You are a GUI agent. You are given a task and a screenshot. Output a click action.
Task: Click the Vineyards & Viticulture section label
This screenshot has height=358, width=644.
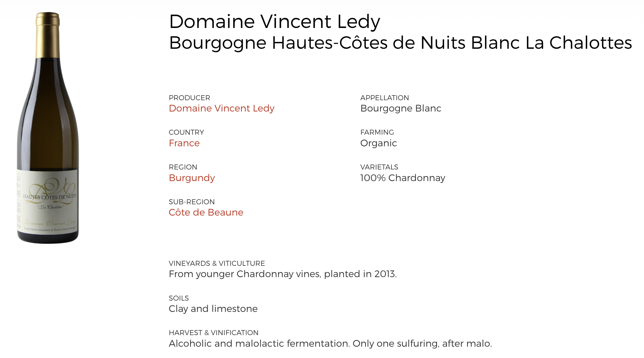[x=217, y=263]
